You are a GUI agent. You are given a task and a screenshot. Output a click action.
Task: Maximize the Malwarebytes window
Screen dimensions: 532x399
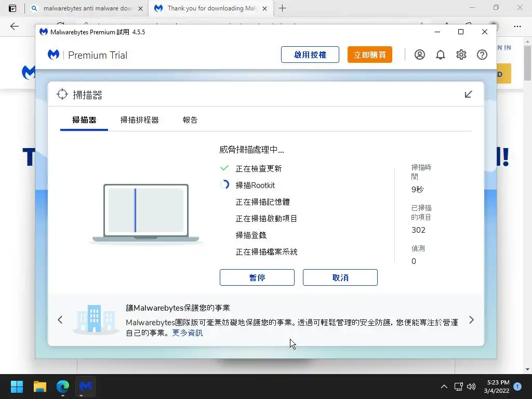pyautogui.click(x=461, y=32)
